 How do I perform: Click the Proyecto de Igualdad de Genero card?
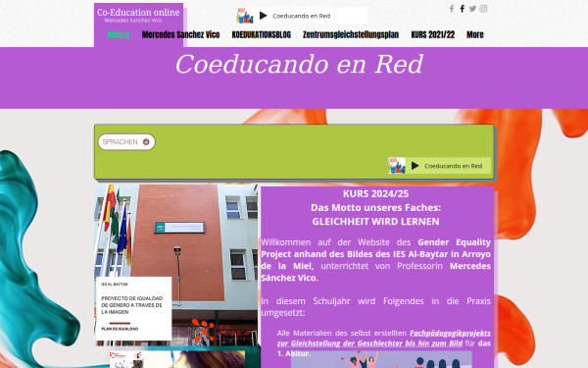pos(133,309)
